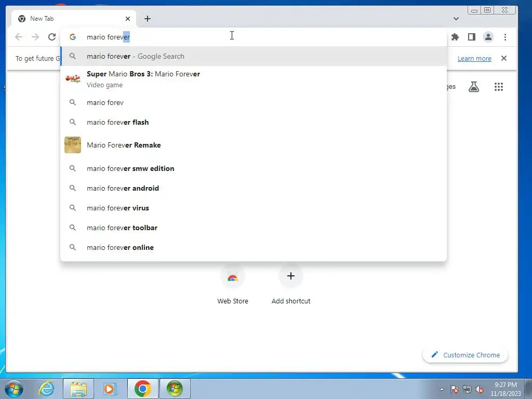Click the muted volume tray icon

click(x=480, y=389)
